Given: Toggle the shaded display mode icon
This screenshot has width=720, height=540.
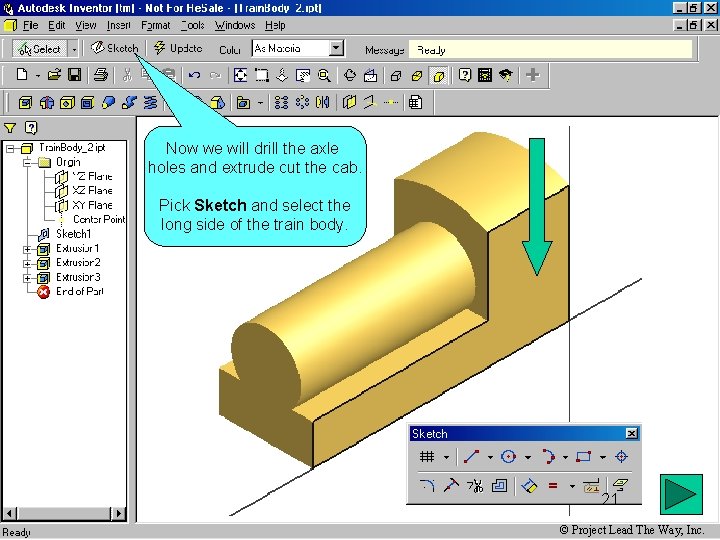Looking at the screenshot, I should 439,76.
